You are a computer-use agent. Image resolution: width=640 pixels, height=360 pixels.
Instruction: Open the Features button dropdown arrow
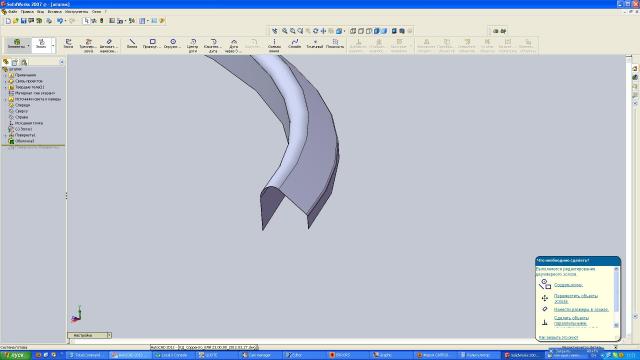(29, 45)
